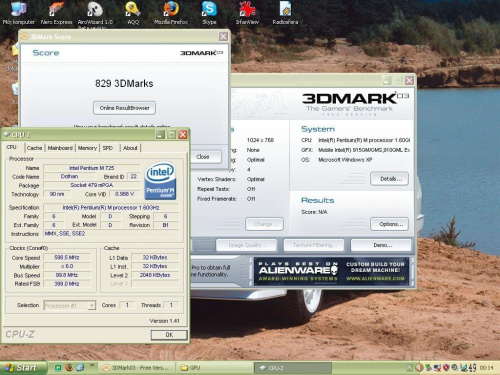
Task: Click the Rated FSB value
Action: 67,284
